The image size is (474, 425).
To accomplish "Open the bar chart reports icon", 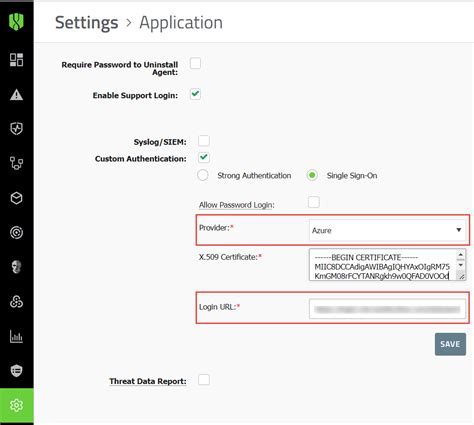I will pos(16,336).
